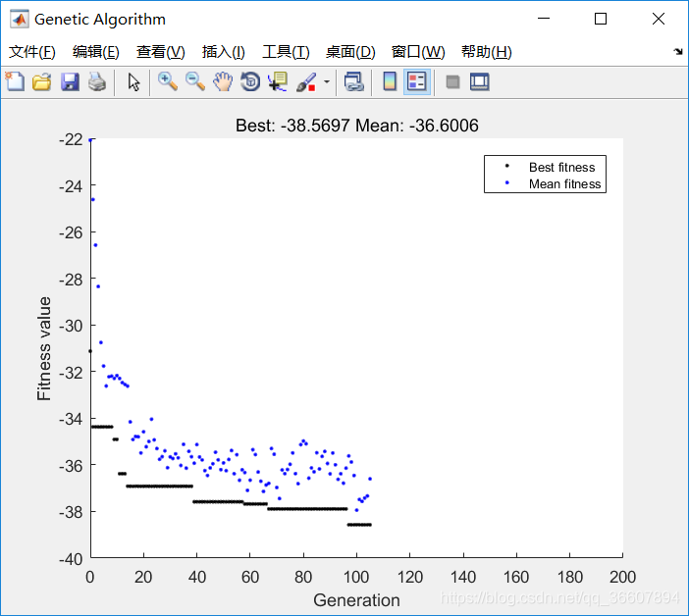The image size is (689, 616).
Task: Enable the Rotate 3D tool
Action: pos(250,82)
